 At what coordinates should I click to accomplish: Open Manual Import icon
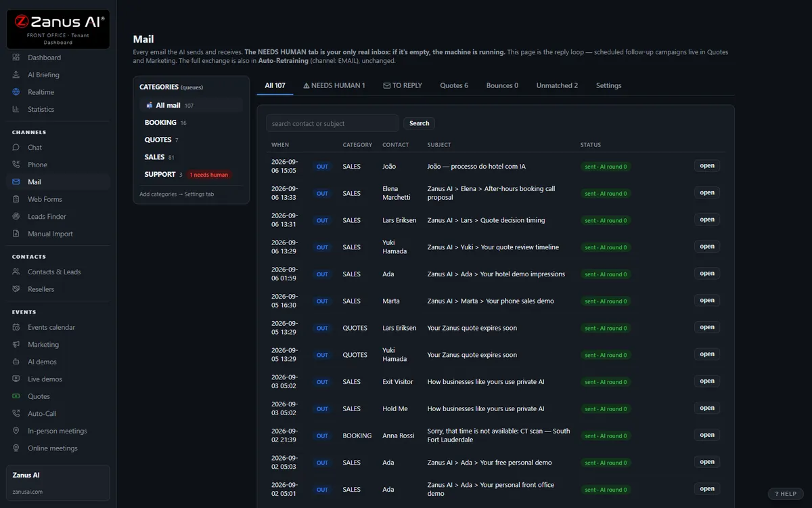point(16,234)
